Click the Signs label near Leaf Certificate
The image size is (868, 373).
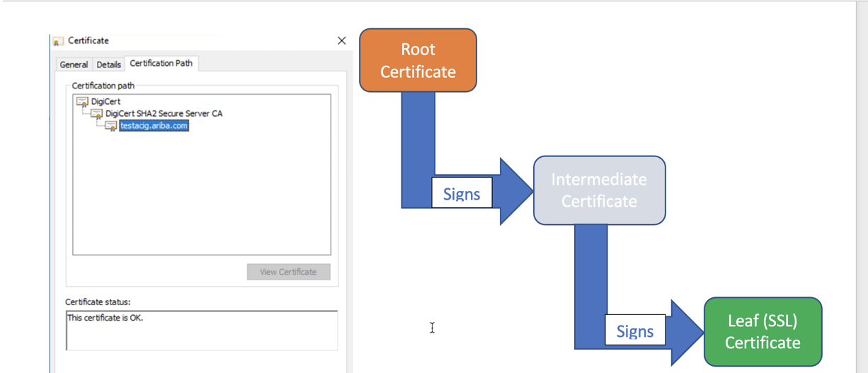point(635,331)
